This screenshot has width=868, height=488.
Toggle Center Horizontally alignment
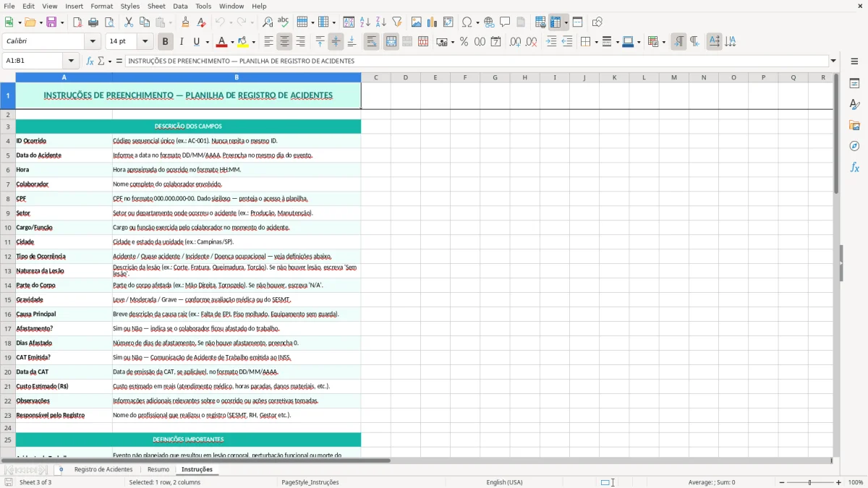coord(284,42)
